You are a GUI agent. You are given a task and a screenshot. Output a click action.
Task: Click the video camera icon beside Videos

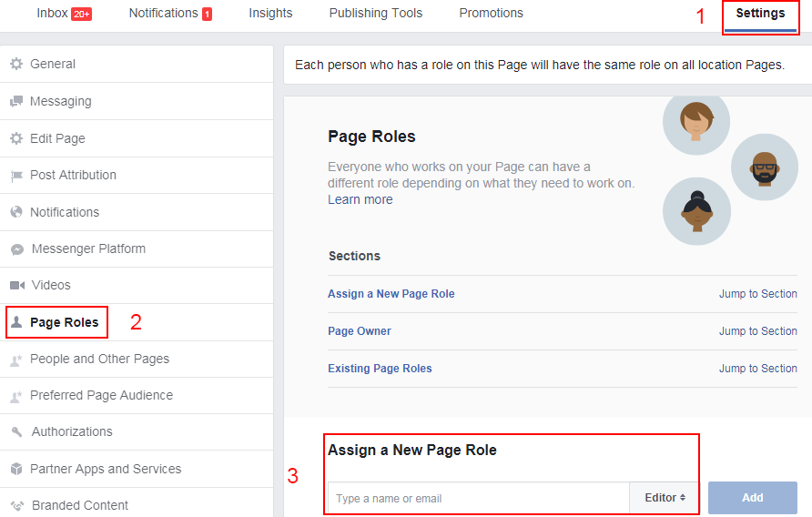pos(16,286)
